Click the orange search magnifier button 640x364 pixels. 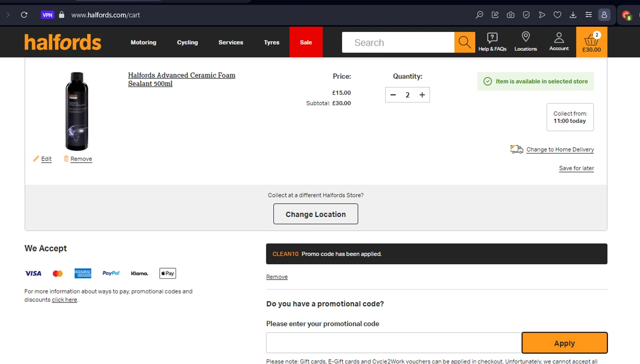(465, 42)
